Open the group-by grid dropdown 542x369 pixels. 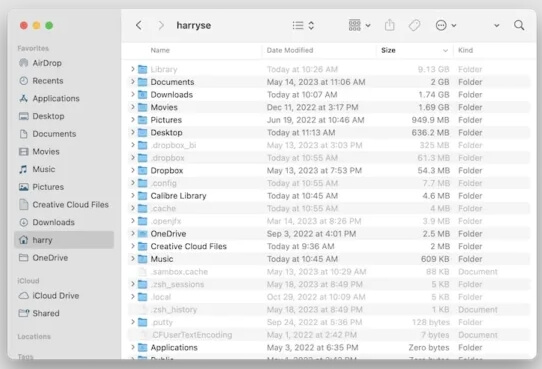[x=359, y=25]
